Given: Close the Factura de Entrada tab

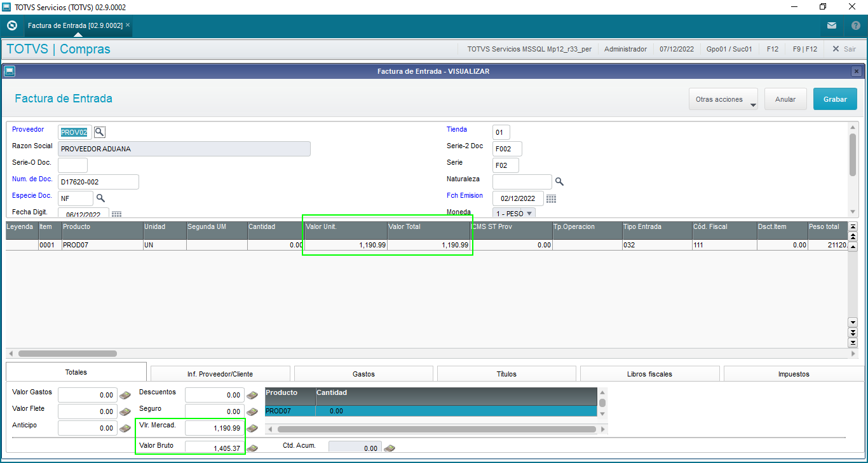Looking at the screenshot, I should click(128, 25).
